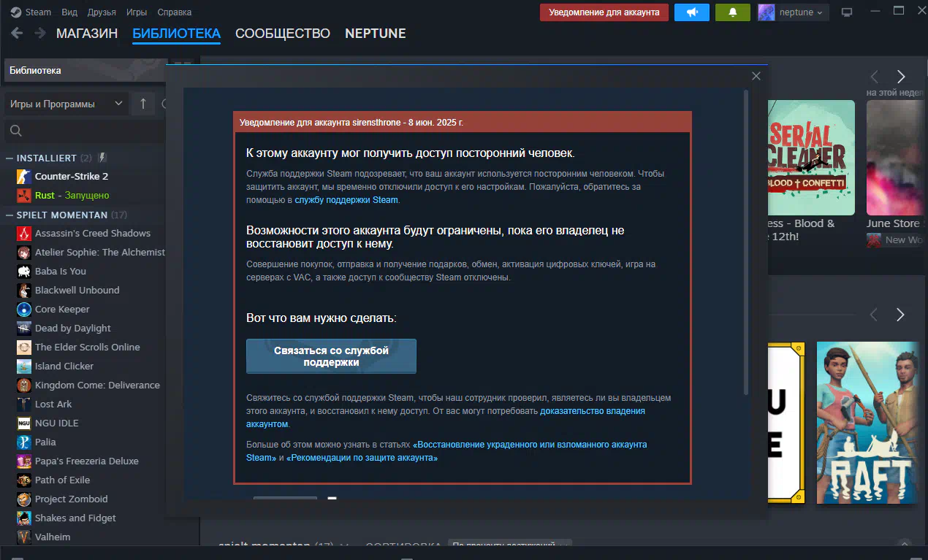928x560 pixels.
Task: Click the NGU IDLE game icon
Action: point(24,423)
